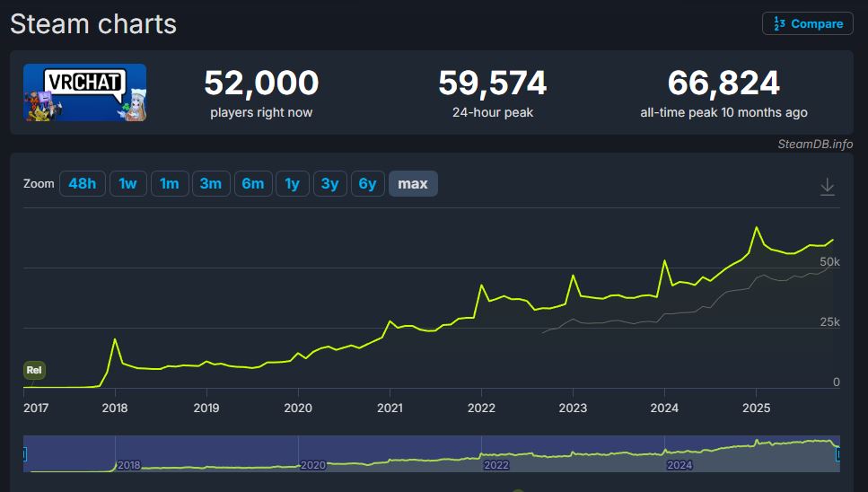Click the 2017 x-axis label
Image resolution: width=868 pixels, height=492 pixels.
pyautogui.click(x=36, y=408)
